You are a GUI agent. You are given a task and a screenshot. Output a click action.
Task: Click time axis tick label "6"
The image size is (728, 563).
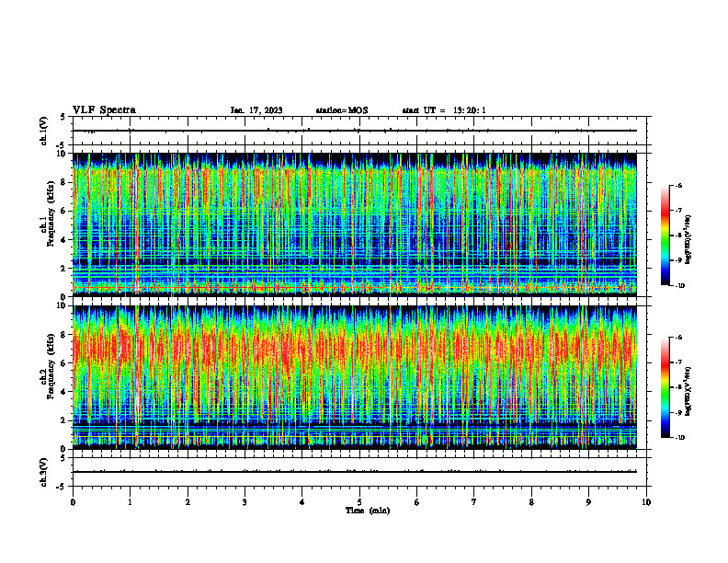[x=417, y=502]
